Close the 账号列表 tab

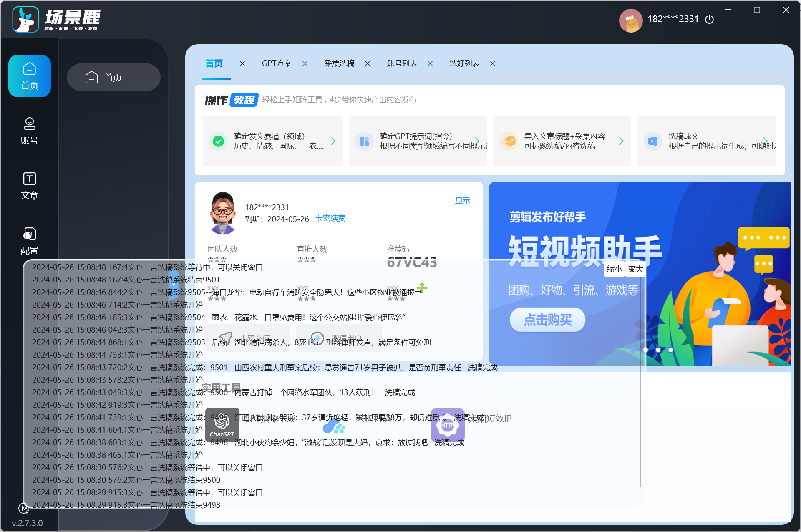tap(430, 63)
